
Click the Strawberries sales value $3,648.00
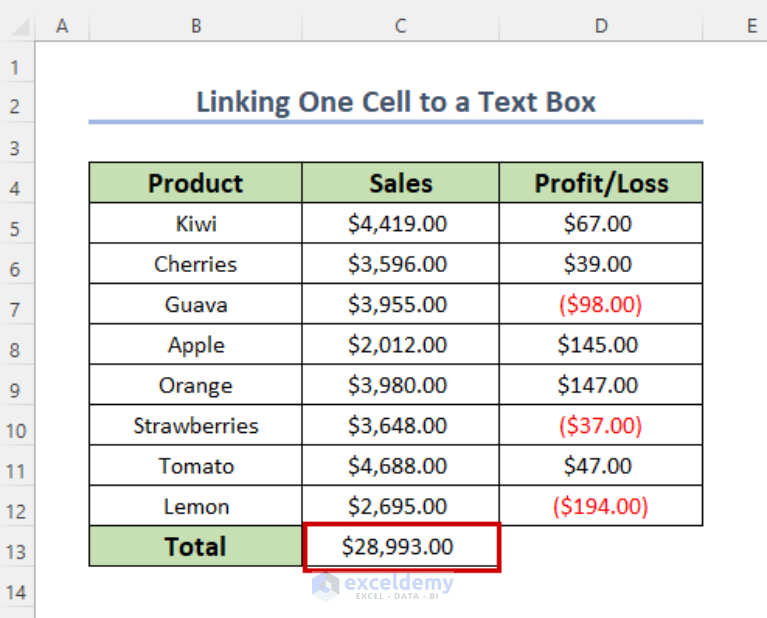point(401,425)
